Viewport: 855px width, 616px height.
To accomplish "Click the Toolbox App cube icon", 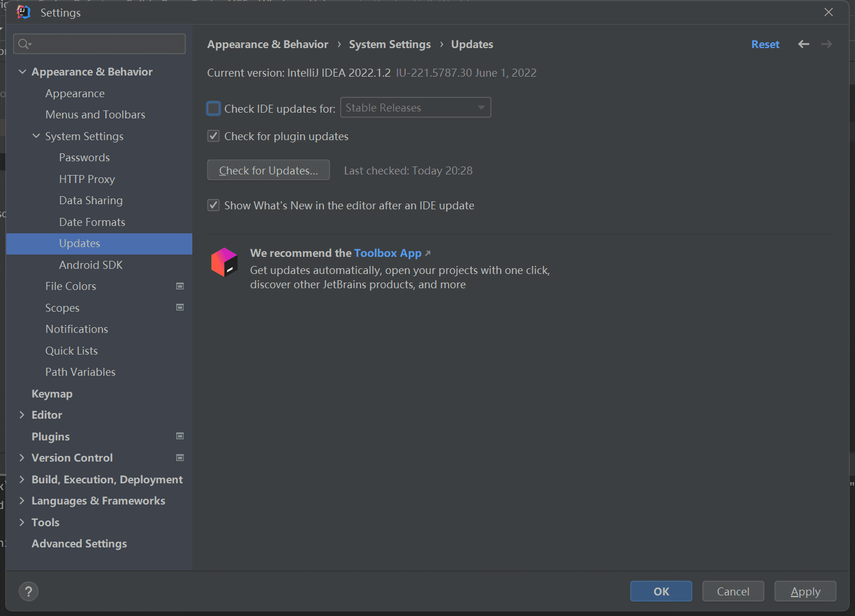I will pos(224,262).
